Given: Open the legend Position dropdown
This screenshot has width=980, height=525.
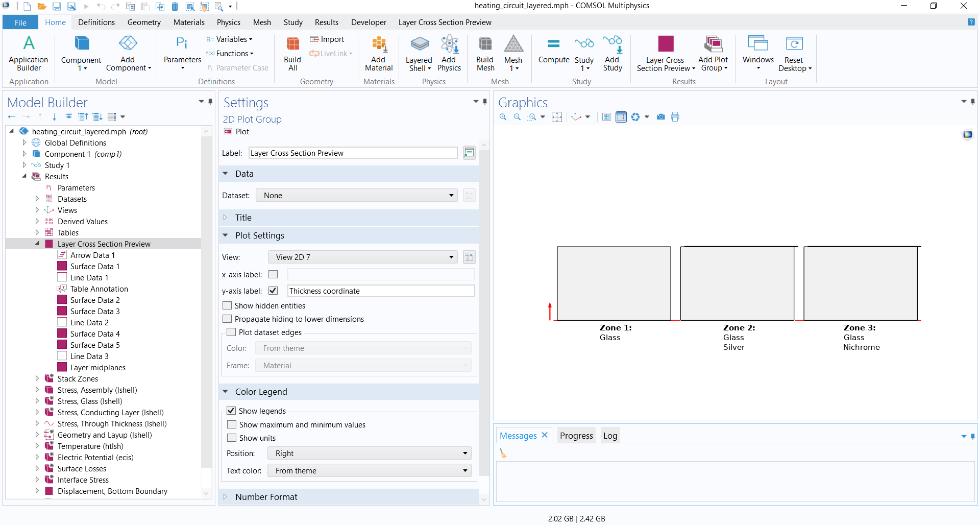Looking at the screenshot, I should pos(369,454).
